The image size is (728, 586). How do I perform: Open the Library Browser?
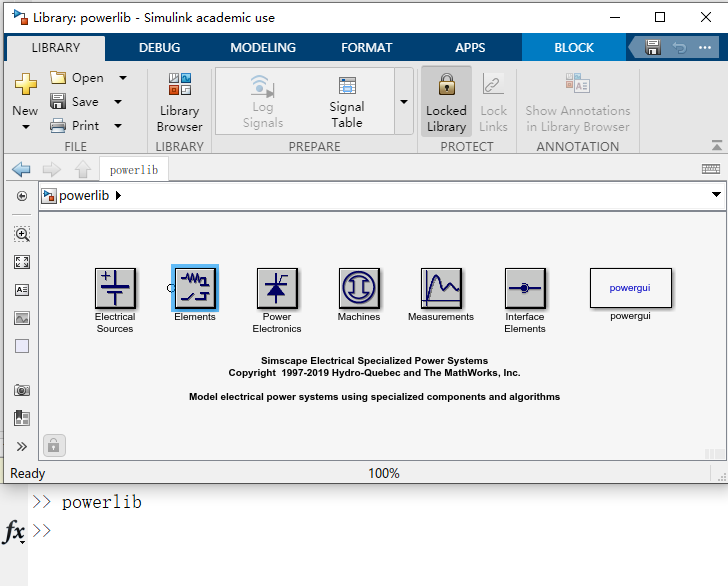coord(180,102)
